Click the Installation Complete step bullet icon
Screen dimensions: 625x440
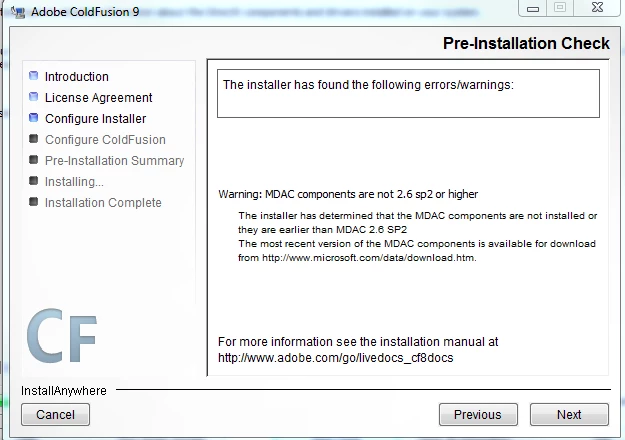tap(34, 202)
